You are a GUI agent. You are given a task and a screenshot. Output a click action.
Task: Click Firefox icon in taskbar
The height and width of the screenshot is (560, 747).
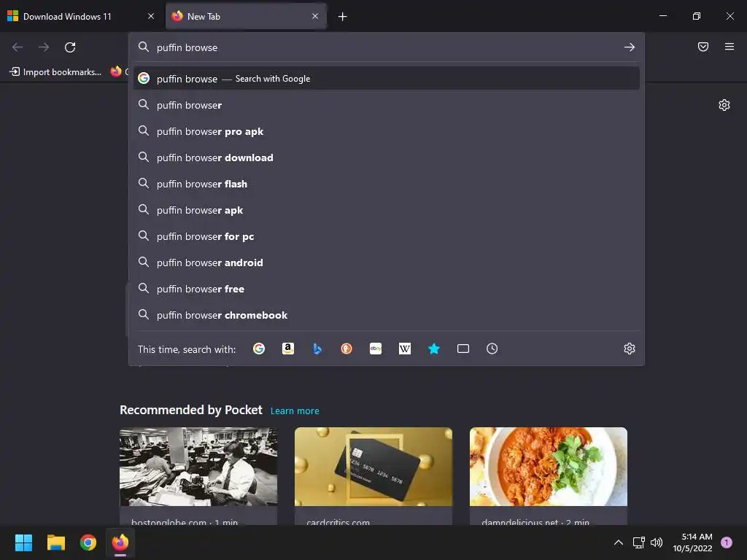120,542
